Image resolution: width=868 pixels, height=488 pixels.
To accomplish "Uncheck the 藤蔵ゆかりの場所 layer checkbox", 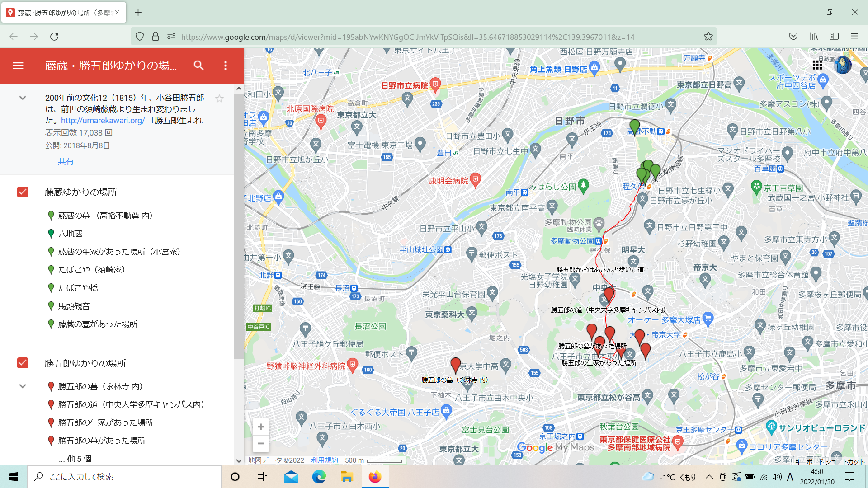I will pos(23,192).
